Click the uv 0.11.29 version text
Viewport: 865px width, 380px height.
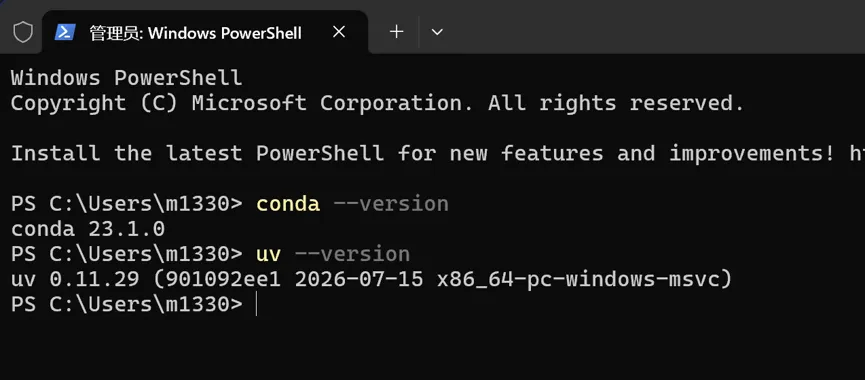[x=75, y=280]
